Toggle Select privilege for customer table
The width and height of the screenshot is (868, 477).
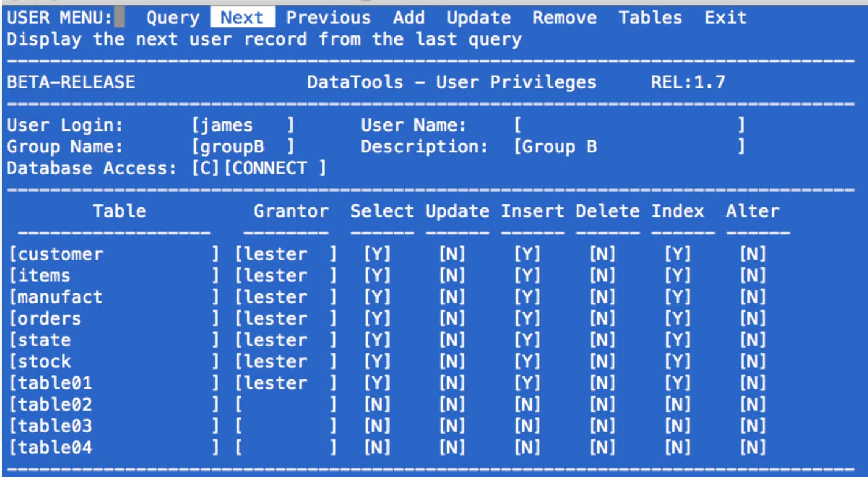[x=377, y=254]
